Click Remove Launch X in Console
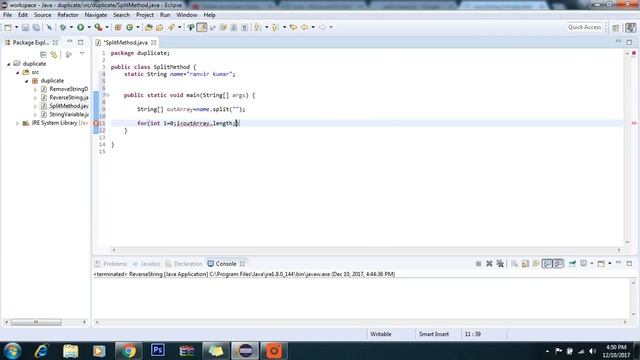This screenshot has width=640, height=360. point(489,264)
